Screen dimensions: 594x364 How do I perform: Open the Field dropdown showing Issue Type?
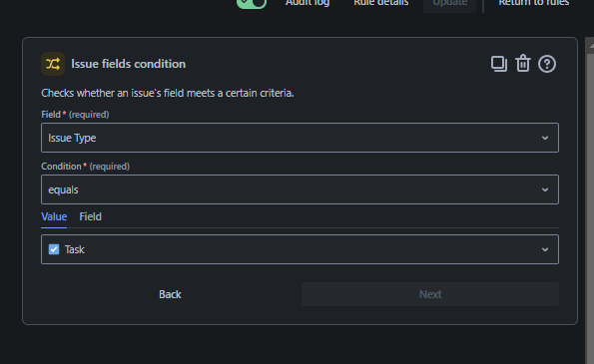pos(299,138)
